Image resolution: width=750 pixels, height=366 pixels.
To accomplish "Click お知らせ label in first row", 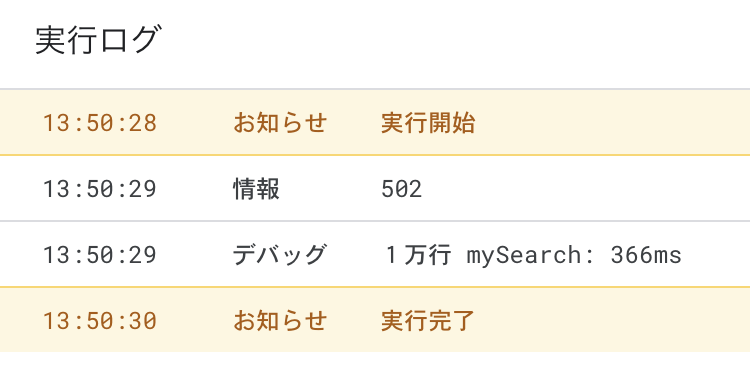I will pyautogui.click(x=280, y=123).
